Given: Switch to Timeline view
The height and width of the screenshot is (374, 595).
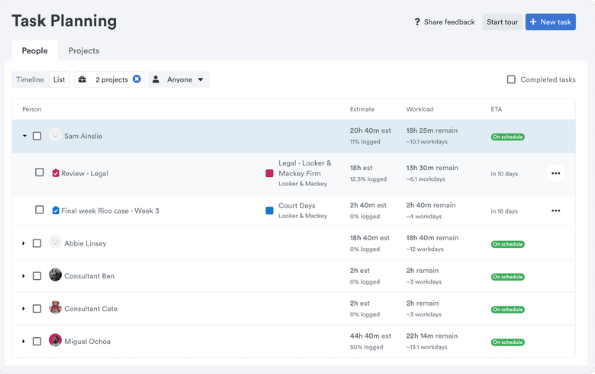Looking at the screenshot, I should coord(30,79).
